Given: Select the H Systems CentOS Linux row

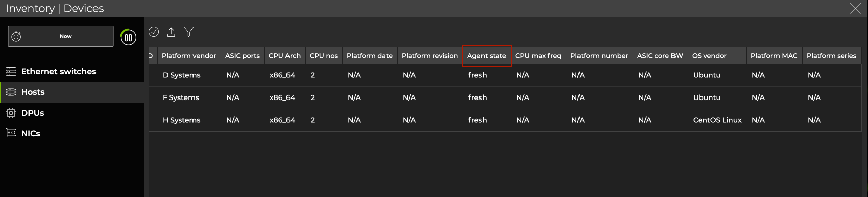Looking at the screenshot, I should tap(505, 120).
